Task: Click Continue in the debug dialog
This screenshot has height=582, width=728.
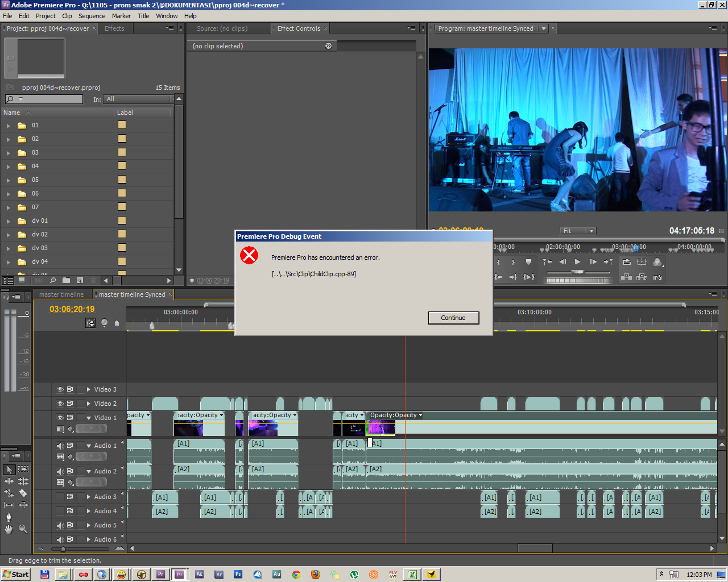Action: (453, 318)
